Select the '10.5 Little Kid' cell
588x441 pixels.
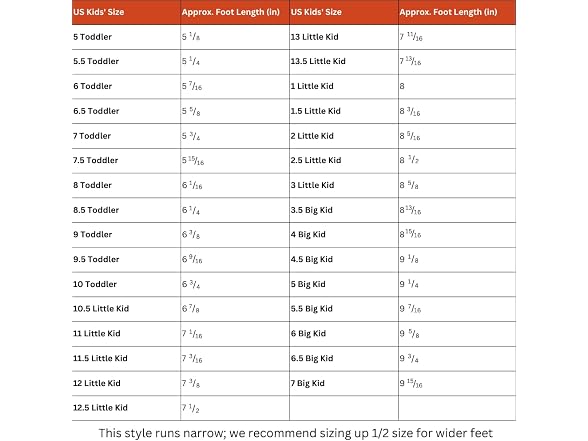click(x=126, y=309)
